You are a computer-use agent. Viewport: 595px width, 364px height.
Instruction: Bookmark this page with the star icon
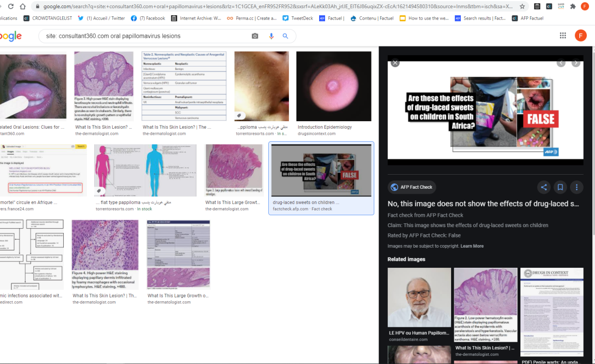(x=522, y=6)
